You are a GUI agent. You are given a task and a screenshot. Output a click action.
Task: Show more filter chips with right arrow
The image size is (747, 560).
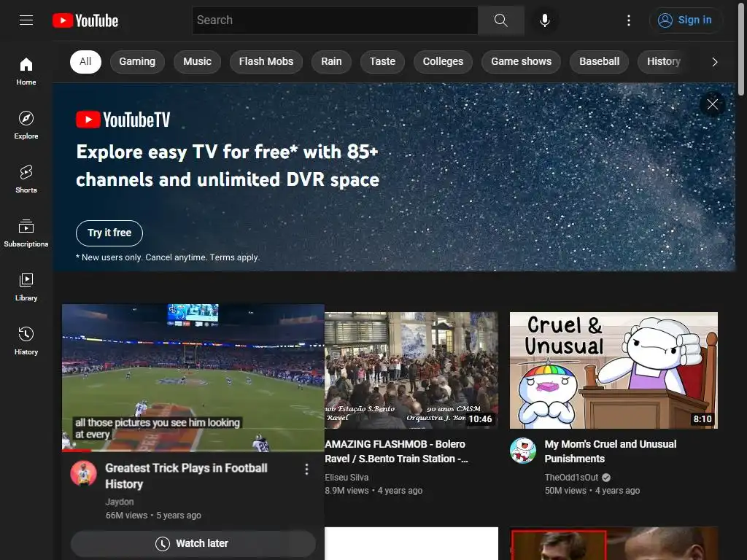pyautogui.click(x=714, y=62)
